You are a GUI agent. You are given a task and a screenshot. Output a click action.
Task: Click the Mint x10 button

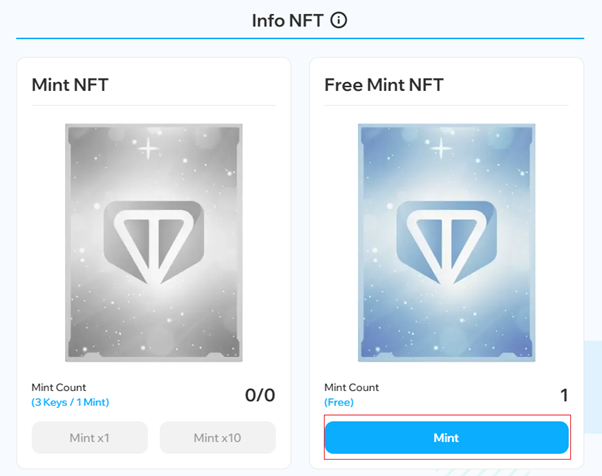[218, 438]
